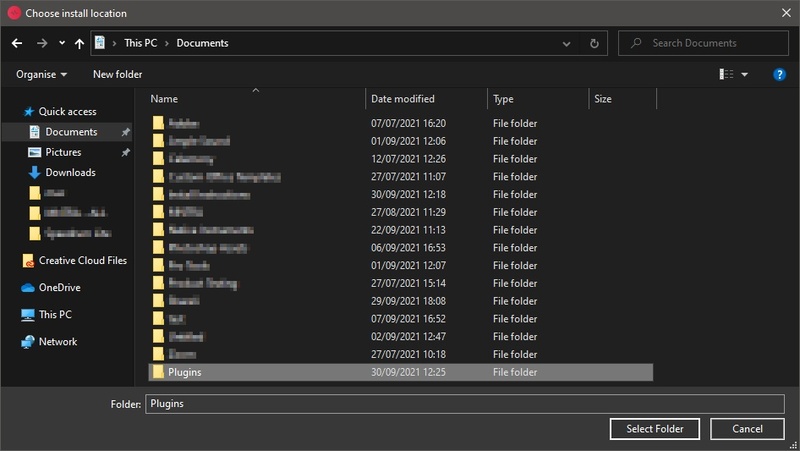Open the Organise dropdown menu
The image size is (800, 451).
(x=42, y=74)
